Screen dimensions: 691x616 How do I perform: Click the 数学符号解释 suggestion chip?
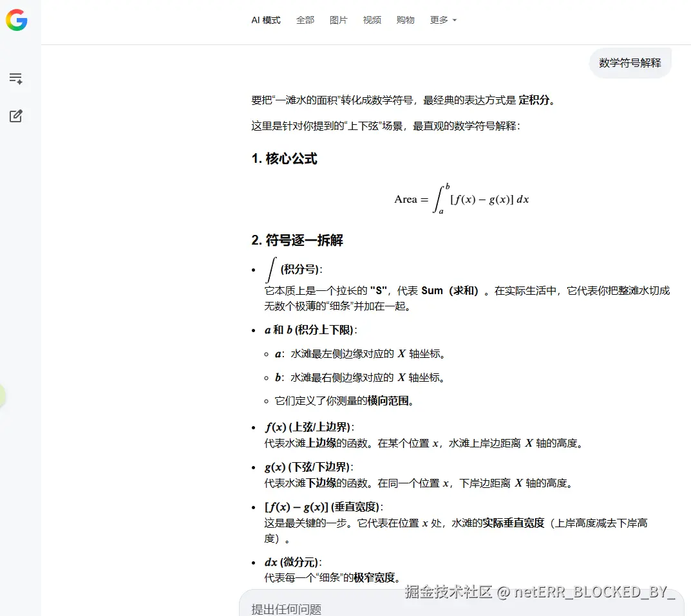[x=630, y=63]
